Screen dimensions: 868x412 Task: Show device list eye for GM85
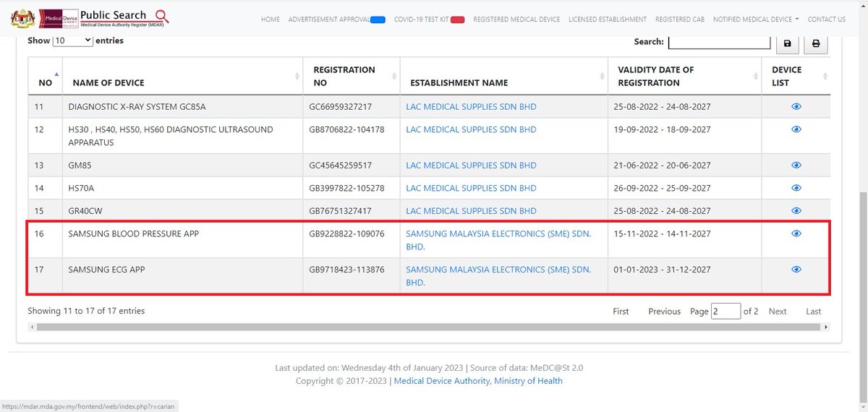pos(796,165)
